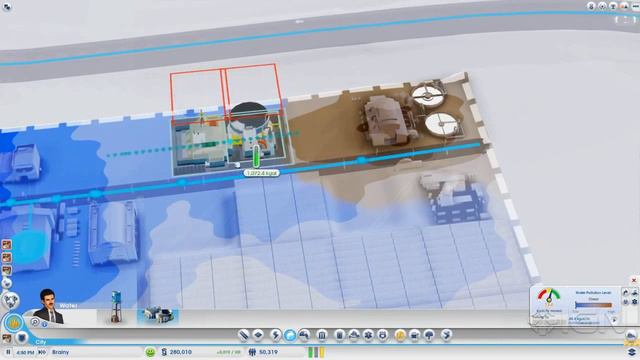Screen dimensions: 640x360
Task: Click the magnifier icon under advisor
Action: click(35, 322)
